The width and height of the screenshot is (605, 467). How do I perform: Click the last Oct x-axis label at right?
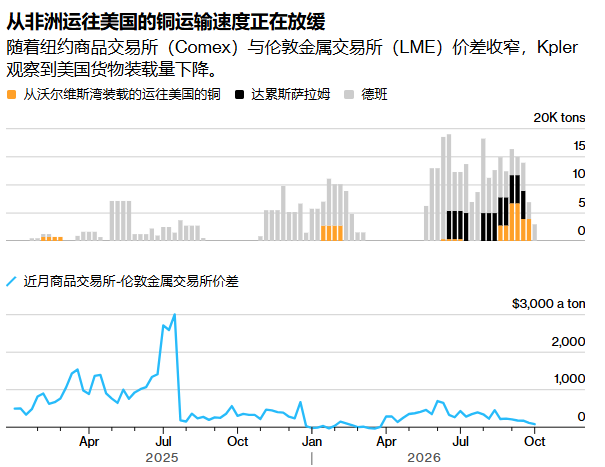pyautogui.click(x=534, y=441)
